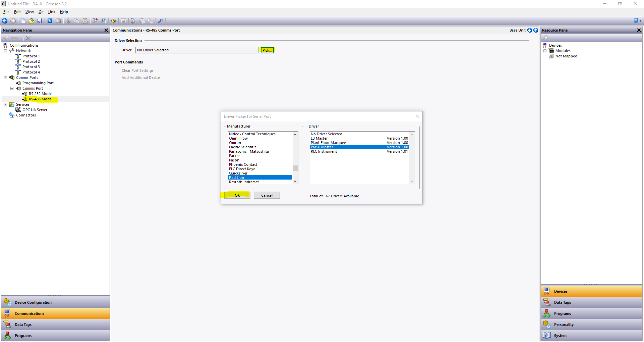This screenshot has height=342, width=644.
Task: Expand the Modules node in Resource Pane
Action: click(x=545, y=51)
